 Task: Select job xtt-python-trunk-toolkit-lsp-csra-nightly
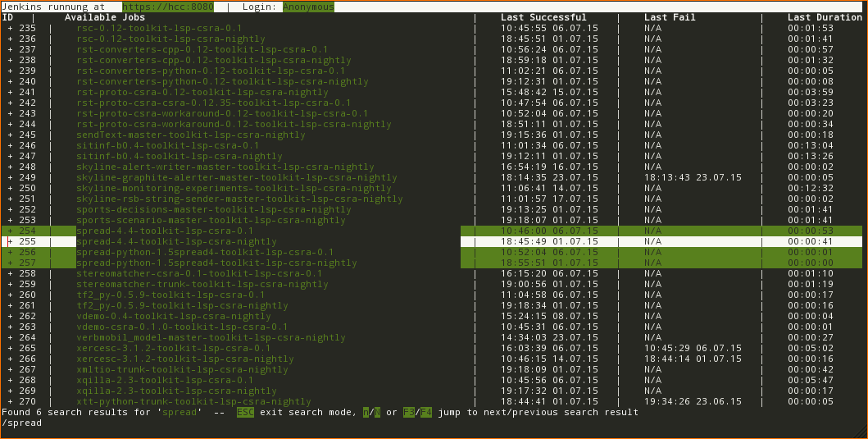point(193,402)
